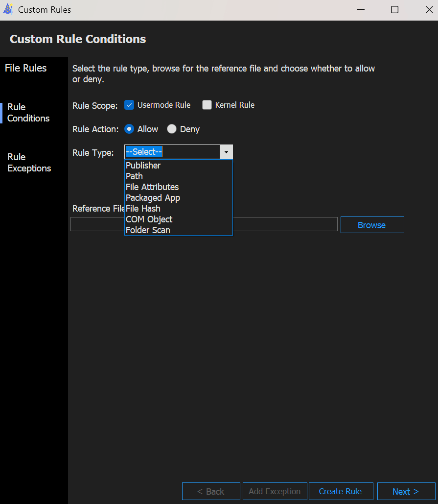Open the Rule Conditions sidebar tab
The height and width of the screenshot is (504, 438).
click(28, 113)
